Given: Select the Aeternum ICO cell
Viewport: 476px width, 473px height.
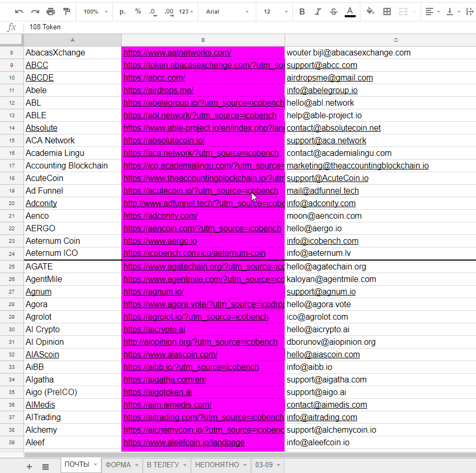Looking at the screenshot, I should 73,253.
